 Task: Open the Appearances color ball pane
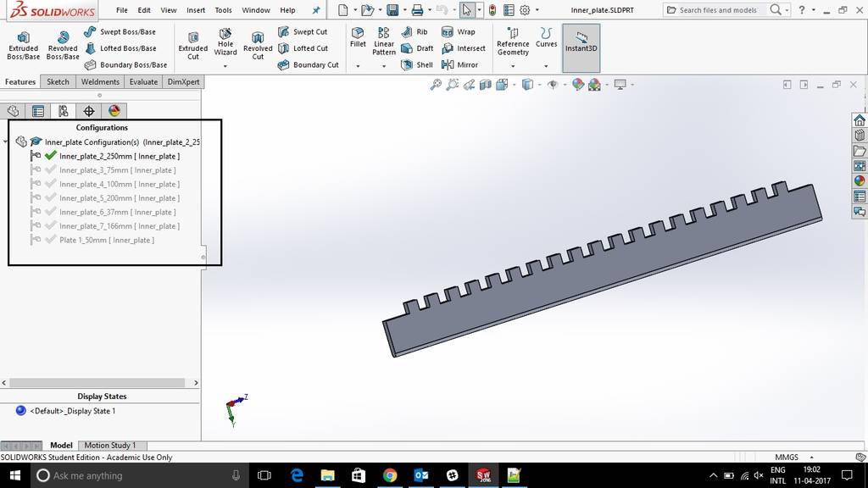coord(860,181)
